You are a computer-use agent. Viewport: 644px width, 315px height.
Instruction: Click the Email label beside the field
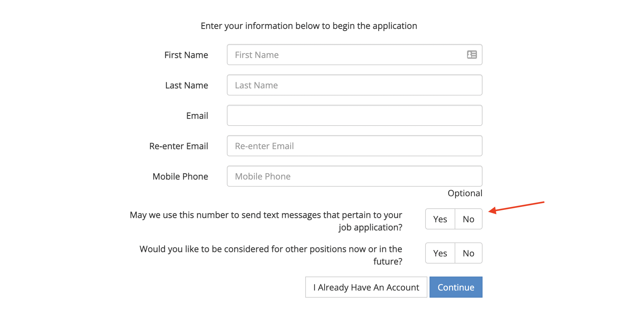pyautogui.click(x=197, y=116)
